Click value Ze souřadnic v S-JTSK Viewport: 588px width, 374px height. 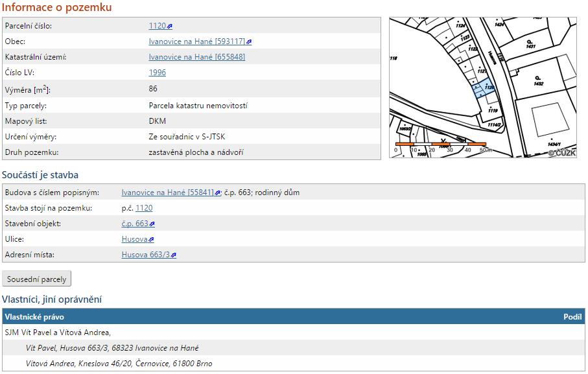point(187,137)
